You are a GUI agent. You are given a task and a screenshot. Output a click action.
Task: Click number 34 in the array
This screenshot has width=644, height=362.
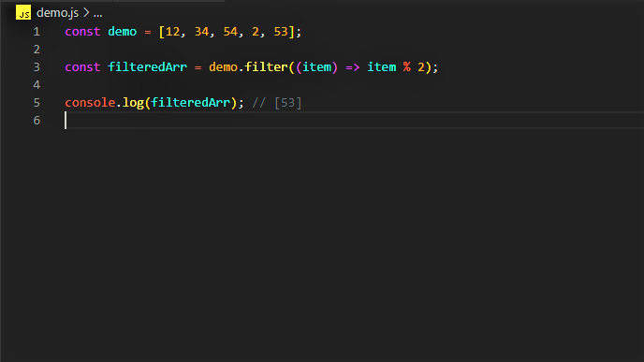[201, 32]
